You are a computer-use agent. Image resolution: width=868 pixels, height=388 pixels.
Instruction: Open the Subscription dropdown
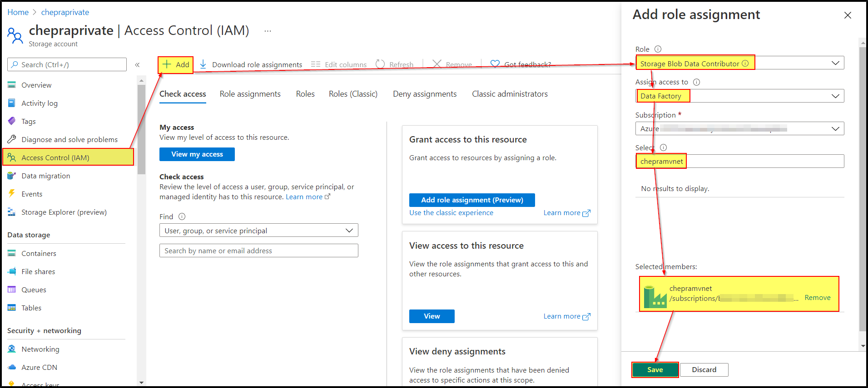(x=739, y=128)
